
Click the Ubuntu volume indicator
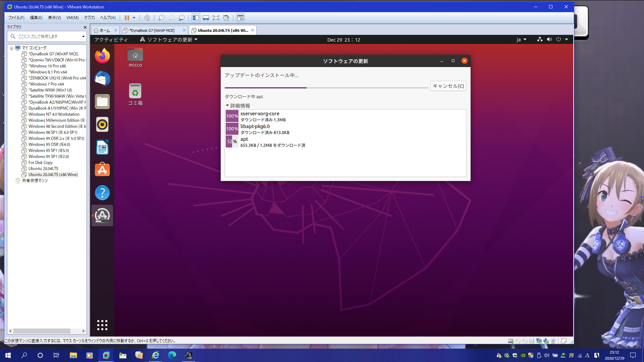[549, 40]
